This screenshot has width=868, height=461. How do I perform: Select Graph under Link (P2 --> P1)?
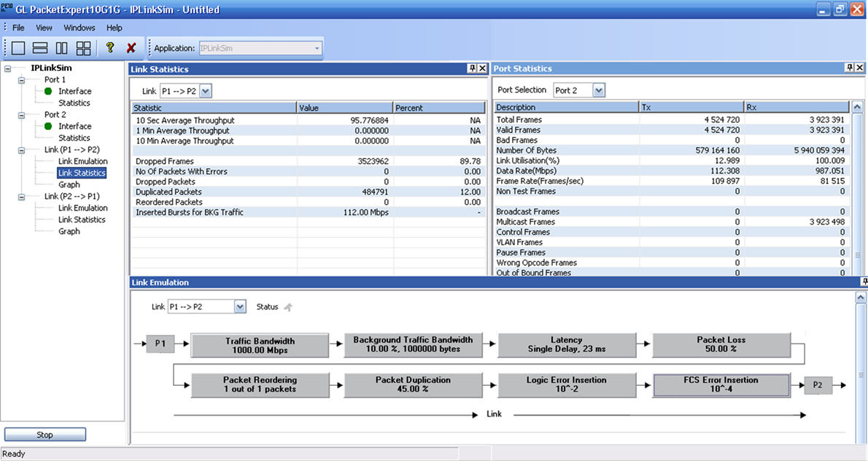pyautogui.click(x=69, y=231)
